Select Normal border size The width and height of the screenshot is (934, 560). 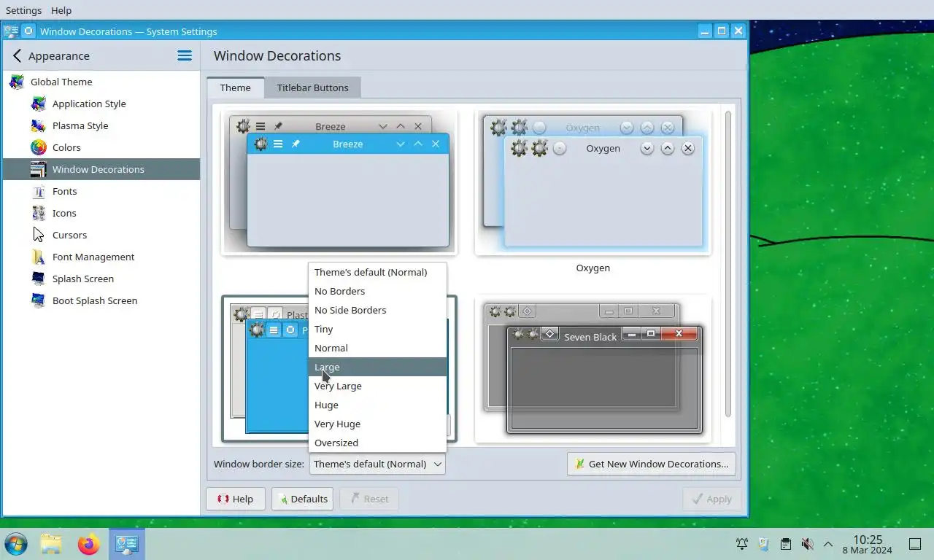point(377,348)
